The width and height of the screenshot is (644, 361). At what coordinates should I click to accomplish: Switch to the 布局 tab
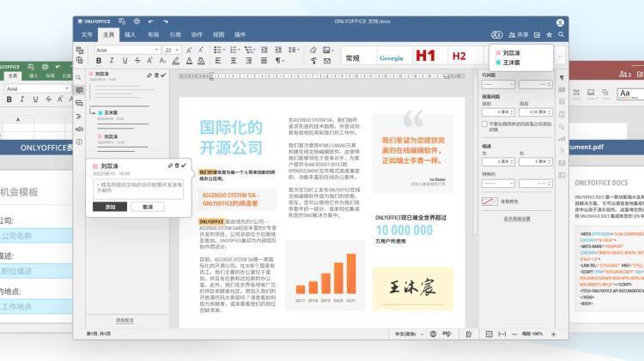pos(153,35)
